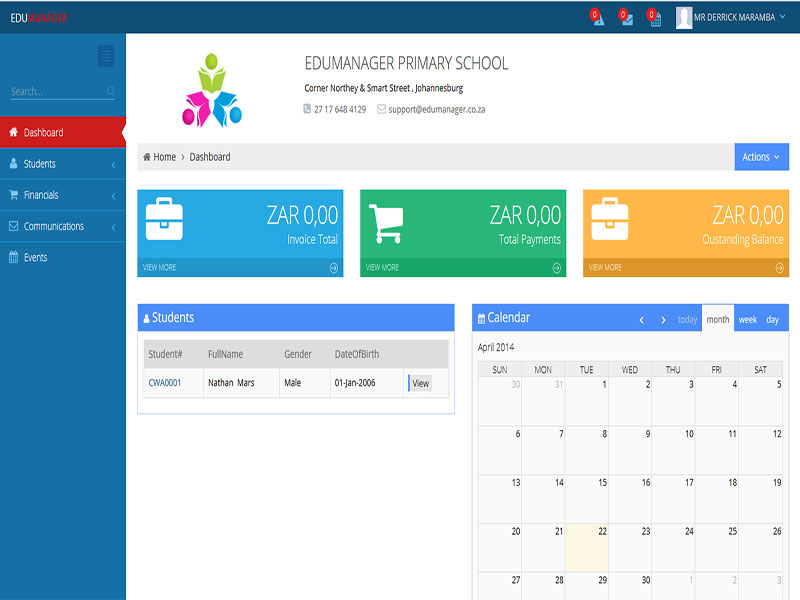
Task: Click the Invoice Total view more arrow icon
Action: point(334,268)
